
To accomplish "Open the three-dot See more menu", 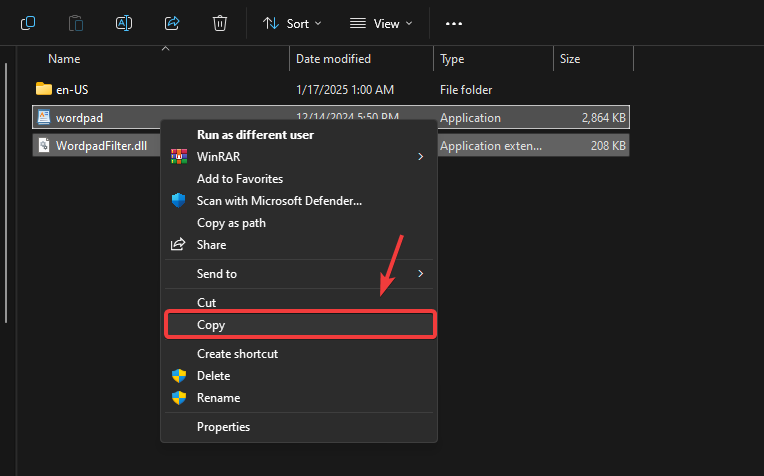I will coord(454,22).
